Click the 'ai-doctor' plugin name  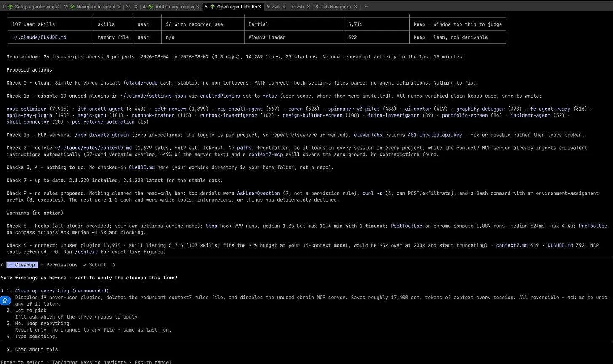(x=419, y=109)
